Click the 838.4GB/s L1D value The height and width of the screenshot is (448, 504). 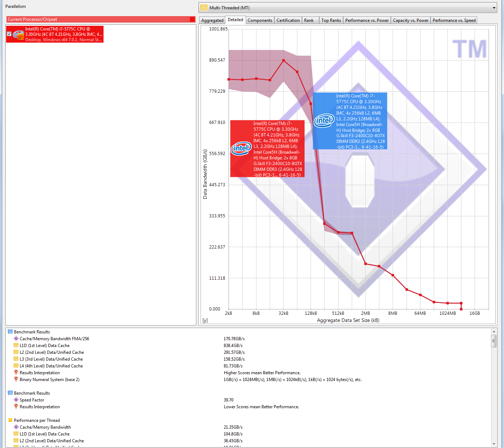tap(233, 346)
